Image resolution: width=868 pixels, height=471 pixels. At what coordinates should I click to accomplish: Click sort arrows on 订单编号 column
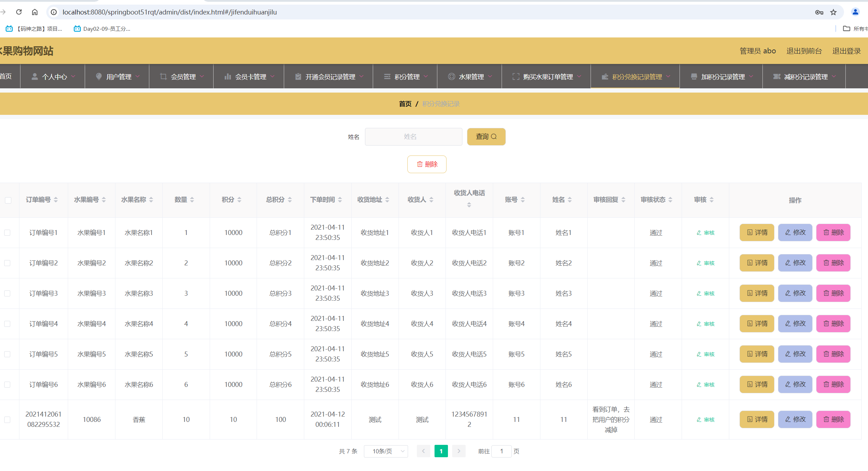coord(56,200)
